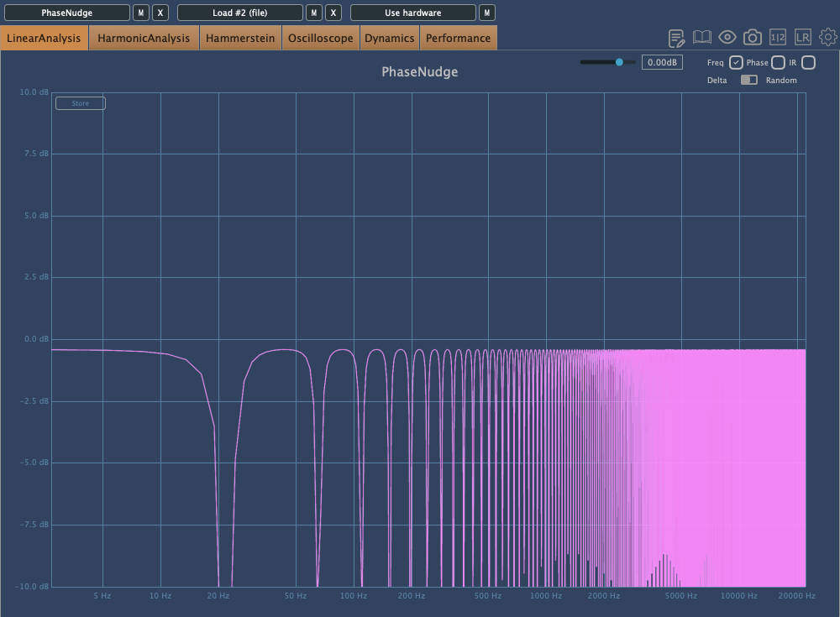Open the Load #2 (file) selector
The image size is (840, 617).
pos(239,13)
